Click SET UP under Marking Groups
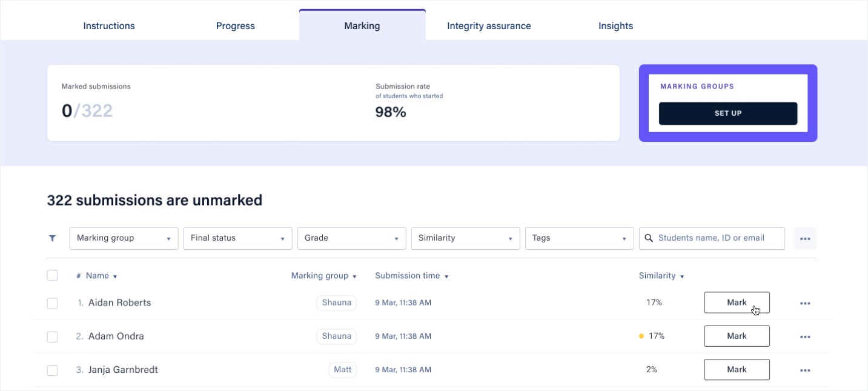868x391 pixels. click(727, 113)
